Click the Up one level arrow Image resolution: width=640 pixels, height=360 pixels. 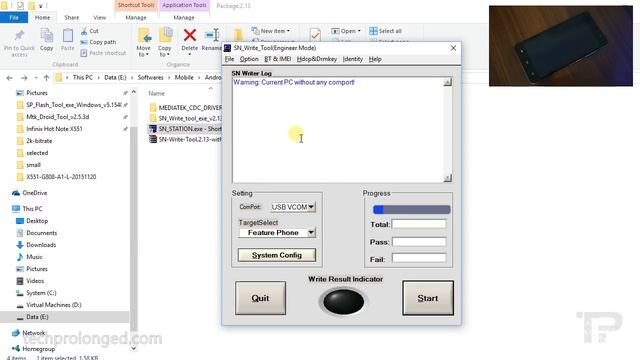click(x=46, y=78)
